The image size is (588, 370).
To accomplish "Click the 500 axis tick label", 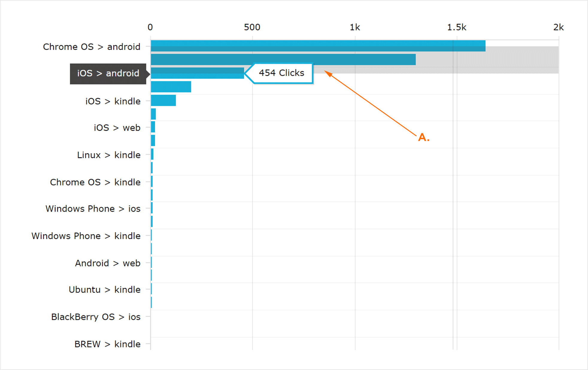I will (252, 28).
